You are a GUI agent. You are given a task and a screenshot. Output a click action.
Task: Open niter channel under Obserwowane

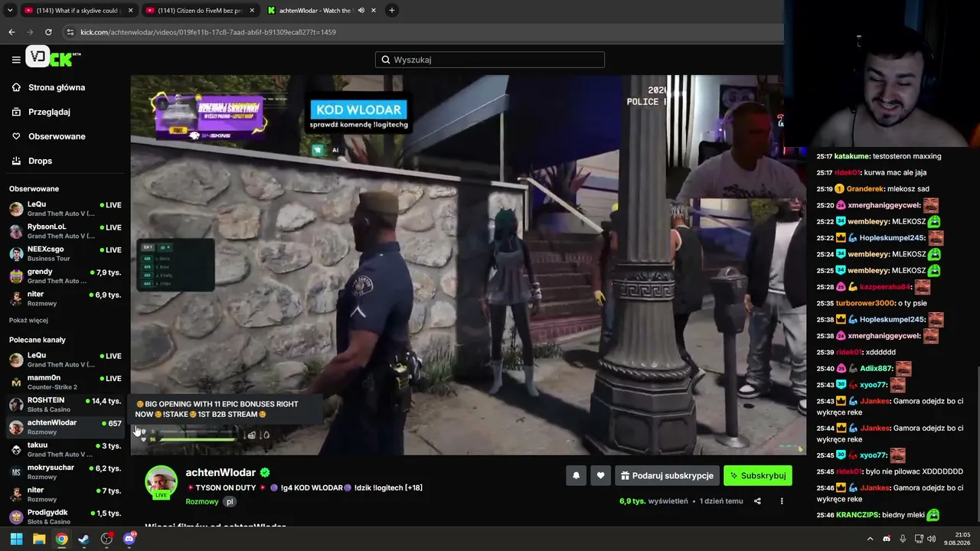pyautogui.click(x=65, y=298)
